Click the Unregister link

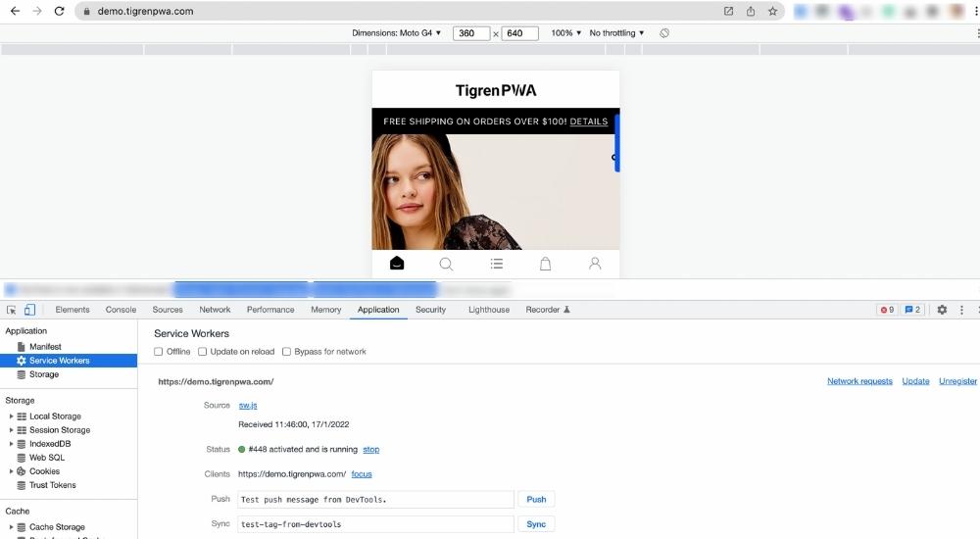pyautogui.click(x=957, y=381)
